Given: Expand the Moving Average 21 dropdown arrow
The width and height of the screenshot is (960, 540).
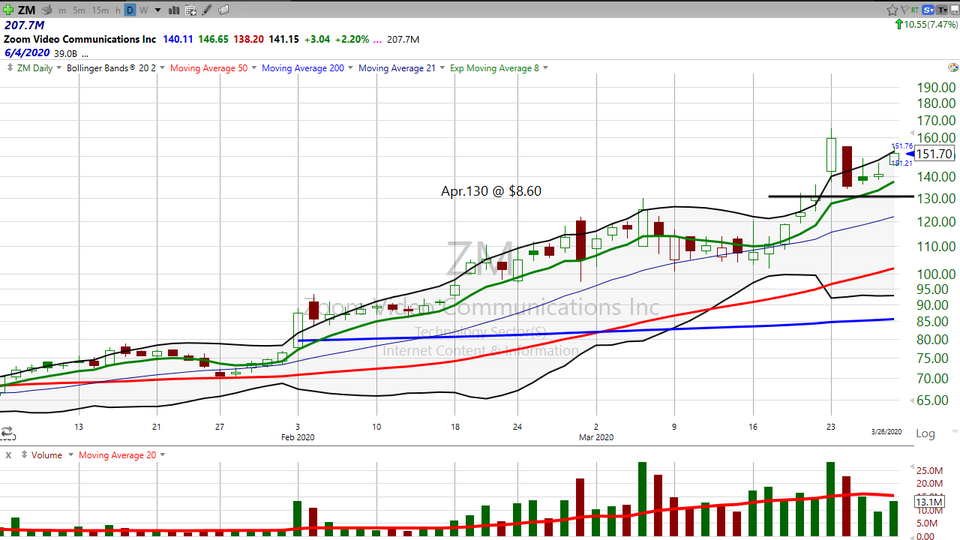Looking at the screenshot, I should point(442,68).
